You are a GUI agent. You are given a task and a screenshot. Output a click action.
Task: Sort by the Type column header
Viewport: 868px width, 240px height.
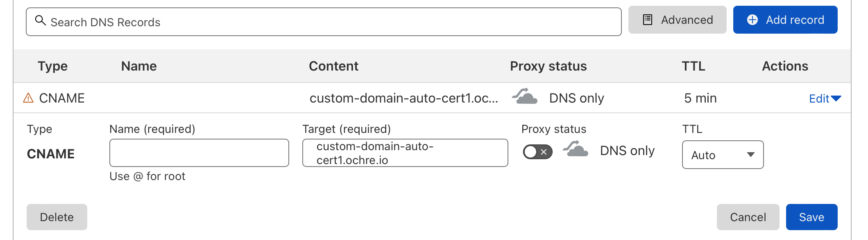(52, 66)
